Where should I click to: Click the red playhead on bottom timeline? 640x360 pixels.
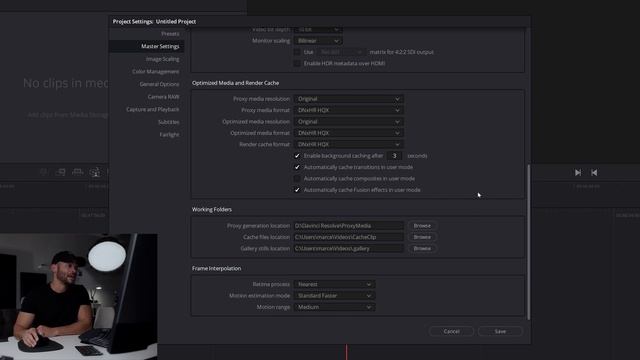347,352
